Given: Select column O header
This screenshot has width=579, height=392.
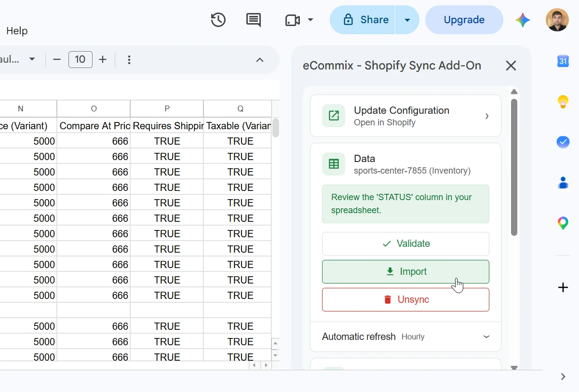Looking at the screenshot, I should [94, 108].
